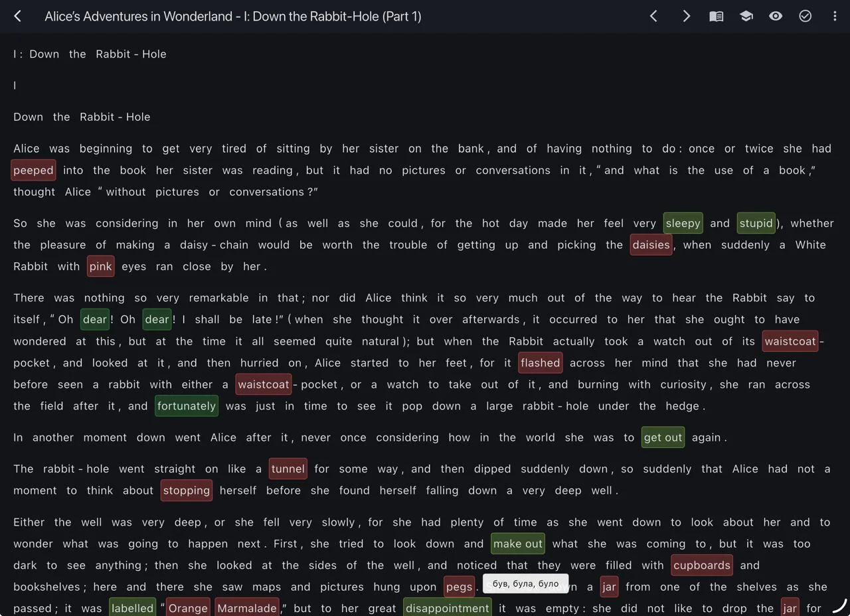The height and width of the screenshot is (616, 850).
Task: Click the highlighted word "daisies"
Action: pyautogui.click(x=651, y=245)
